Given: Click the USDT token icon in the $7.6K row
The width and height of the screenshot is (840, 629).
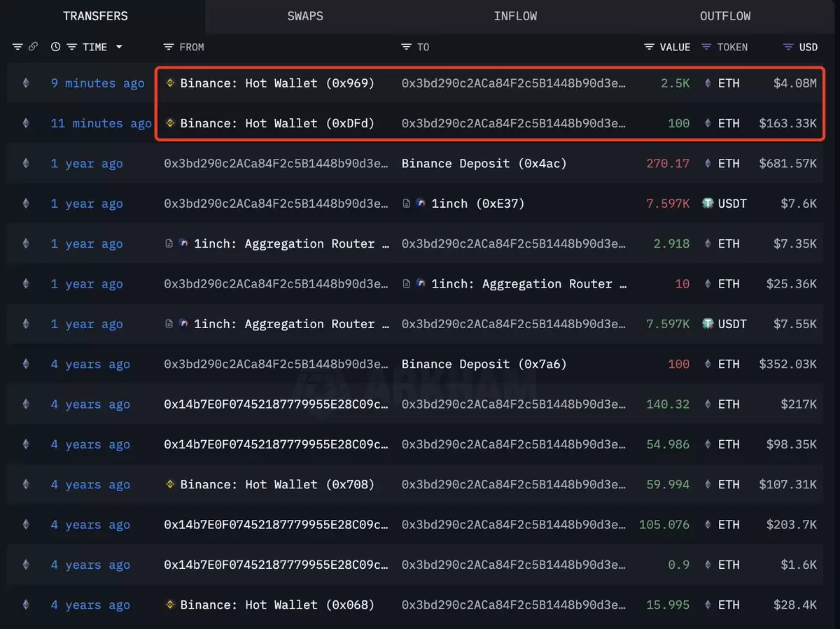Looking at the screenshot, I should (708, 204).
